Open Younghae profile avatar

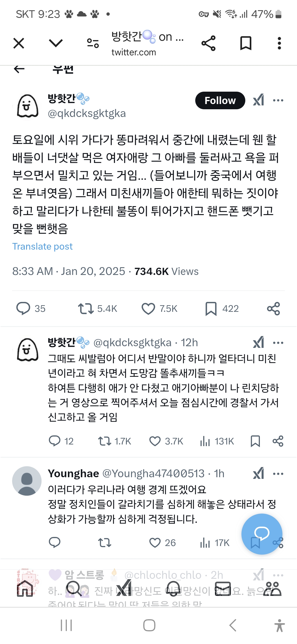(27, 481)
